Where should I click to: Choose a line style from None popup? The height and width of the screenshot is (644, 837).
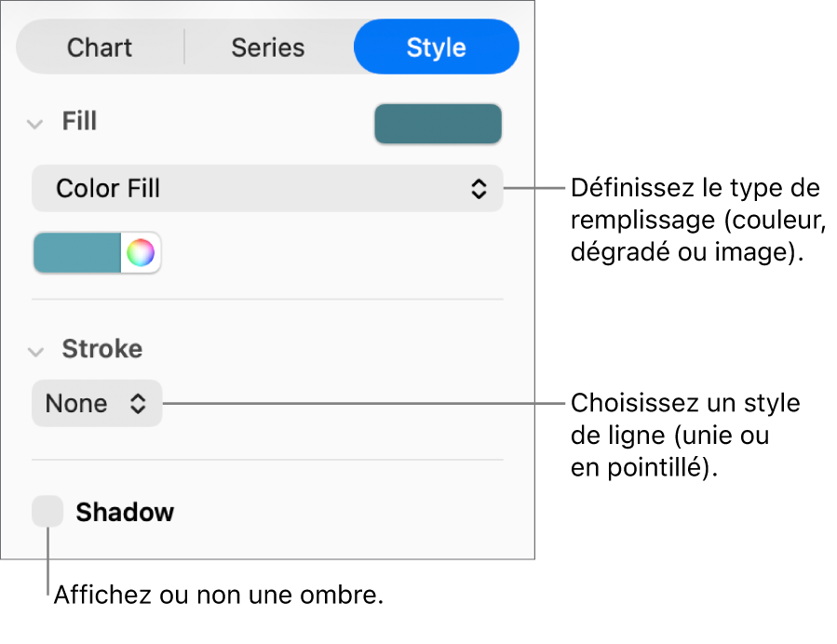coord(96,403)
